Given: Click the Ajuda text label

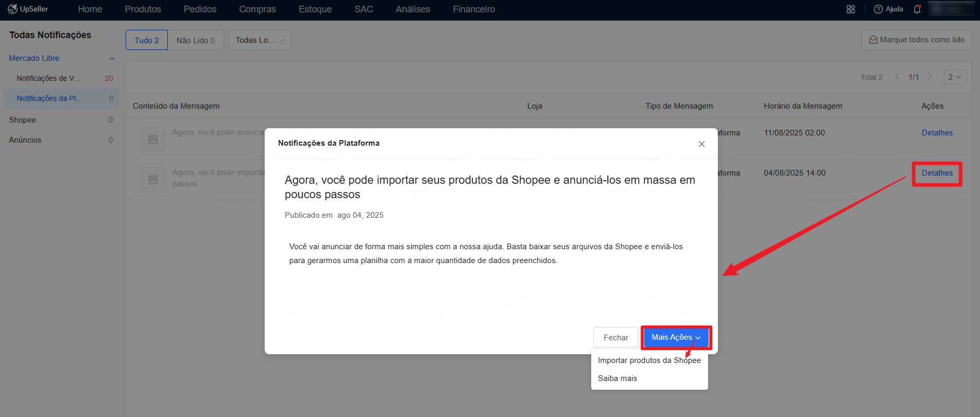Looking at the screenshot, I should 895,9.
